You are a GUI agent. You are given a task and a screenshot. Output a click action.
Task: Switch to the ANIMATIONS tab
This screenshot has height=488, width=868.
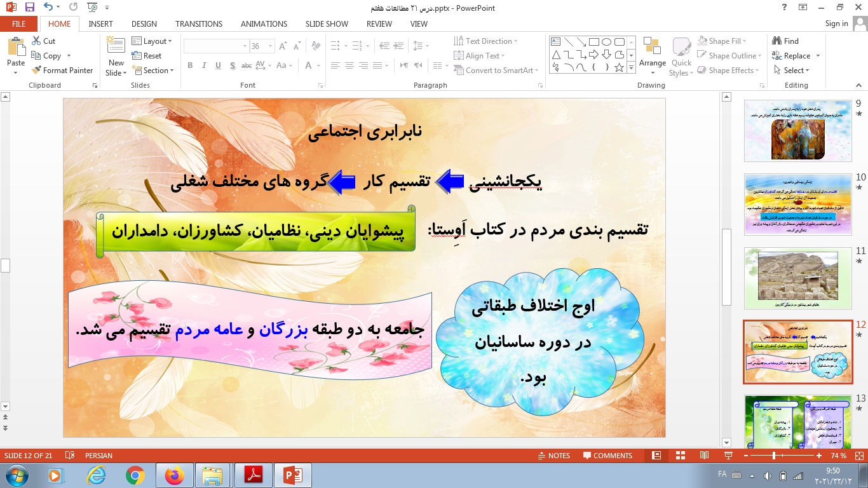(264, 24)
